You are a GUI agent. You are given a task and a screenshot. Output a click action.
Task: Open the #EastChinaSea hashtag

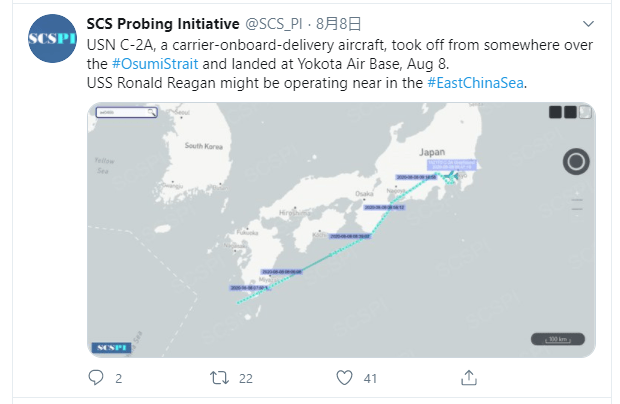476,81
